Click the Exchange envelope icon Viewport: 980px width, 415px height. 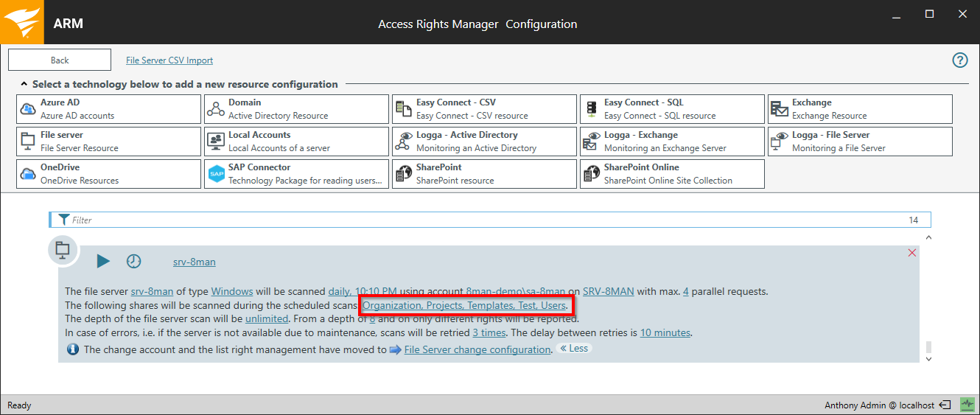pyautogui.click(x=780, y=109)
